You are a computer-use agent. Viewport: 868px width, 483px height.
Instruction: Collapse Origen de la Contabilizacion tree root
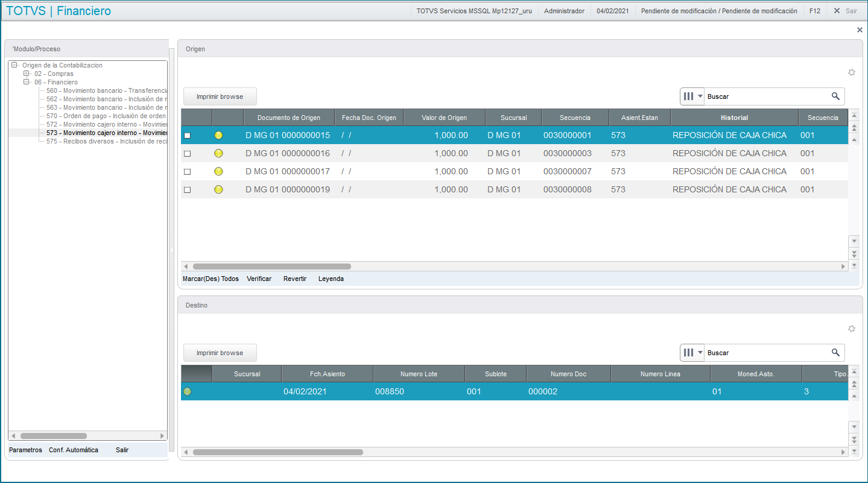click(x=14, y=65)
